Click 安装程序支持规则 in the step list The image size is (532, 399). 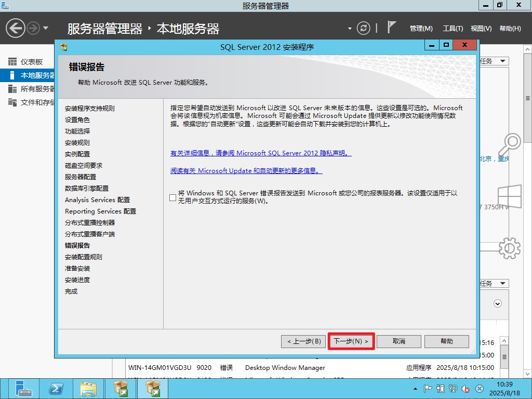pos(89,108)
